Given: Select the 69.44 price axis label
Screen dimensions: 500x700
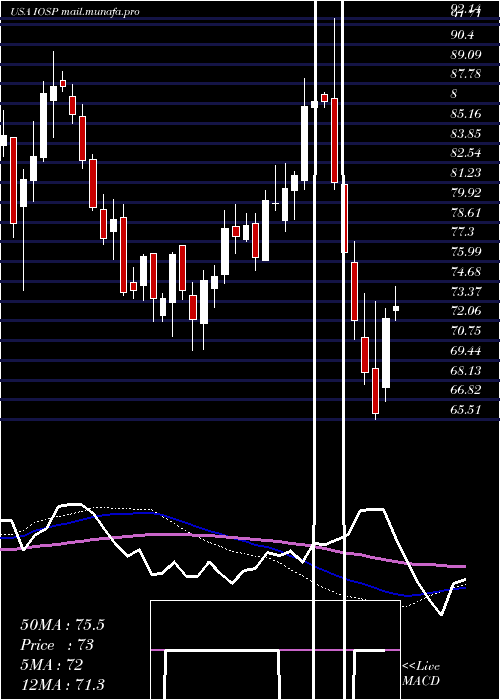Looking at the screenshot, I should pos(466,350).
